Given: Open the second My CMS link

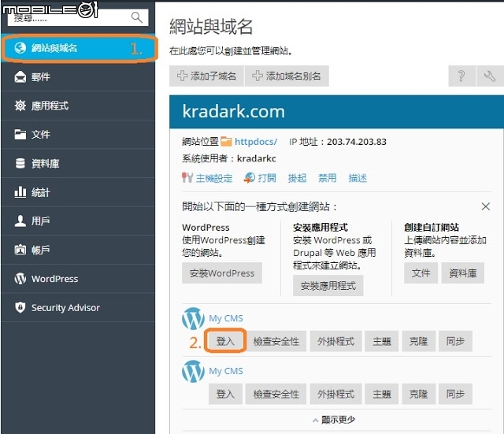Looking at the screenshot, I should point(226,371).
